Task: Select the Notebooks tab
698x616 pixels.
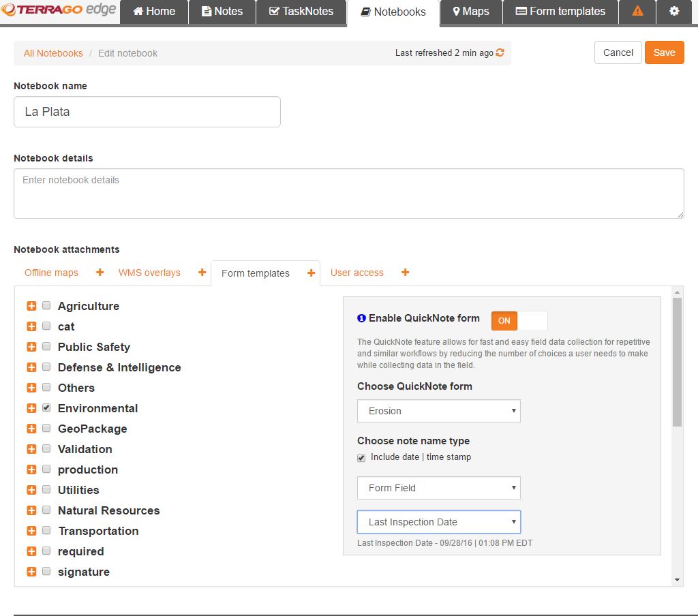Action: (393, 12)
